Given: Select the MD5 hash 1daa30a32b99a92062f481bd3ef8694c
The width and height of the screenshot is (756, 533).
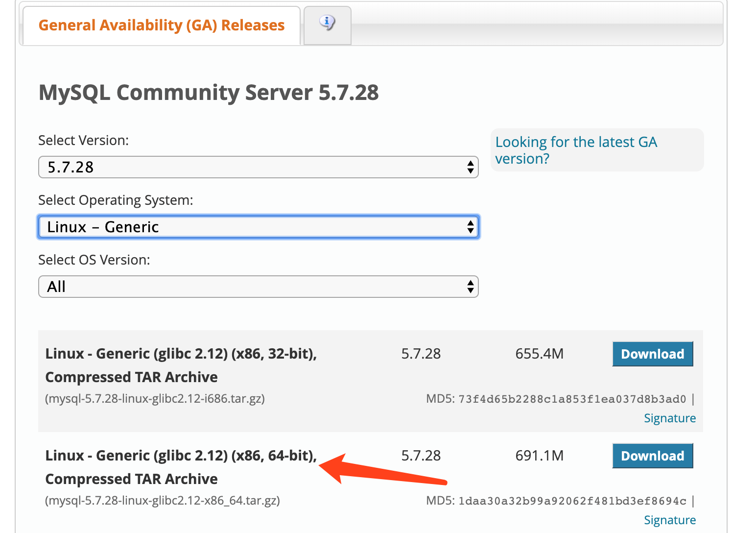Looking at the screenshot, I should tap(572, 501).
